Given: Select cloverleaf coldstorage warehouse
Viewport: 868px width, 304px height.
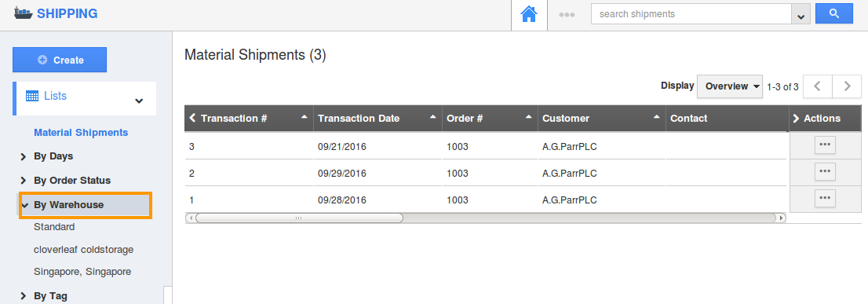Looking at the screenshot, I should 84,250.
